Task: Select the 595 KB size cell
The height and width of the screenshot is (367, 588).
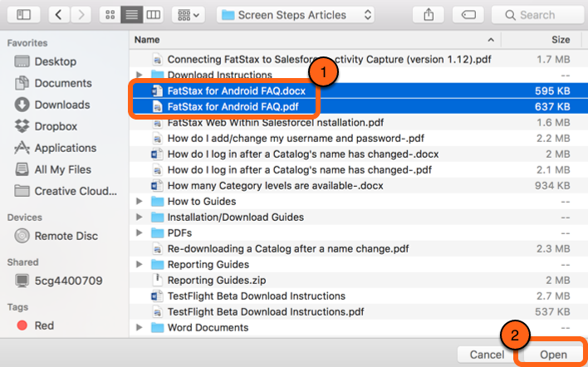Action: (x=552, y=91)
